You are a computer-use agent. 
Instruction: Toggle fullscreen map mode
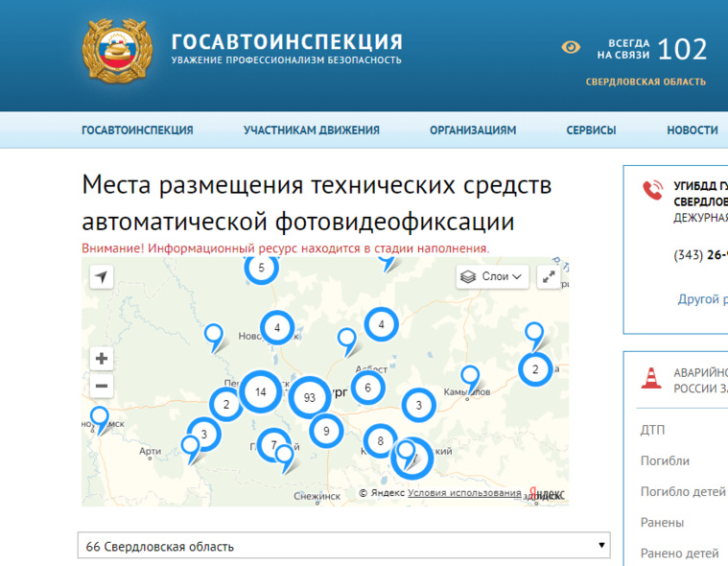pyautogui.click(x=549, y=276)
